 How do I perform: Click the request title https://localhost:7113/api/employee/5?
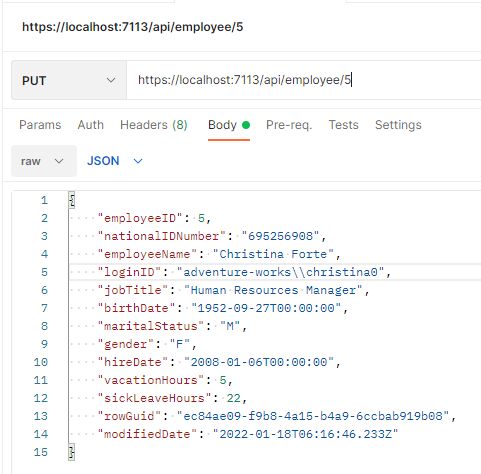coord(132,27)
